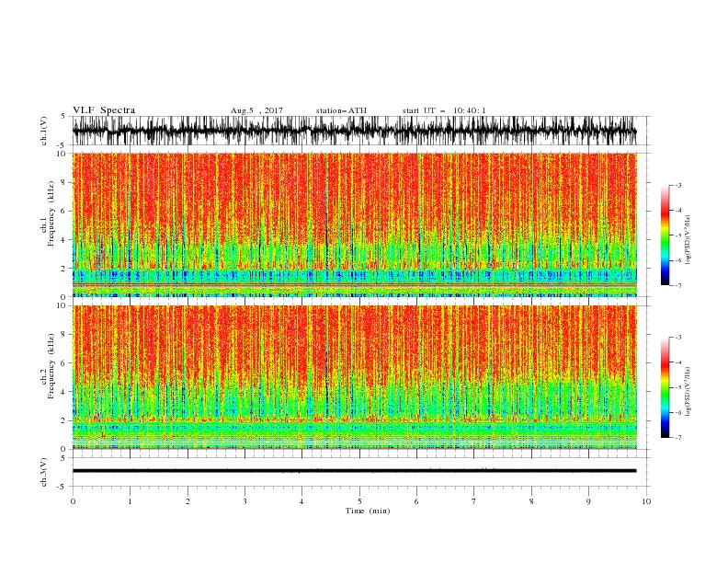Click the ch.1 spectrogram color bar
The height and width of the screenshot is (563, 728).
tap(665, 236)
